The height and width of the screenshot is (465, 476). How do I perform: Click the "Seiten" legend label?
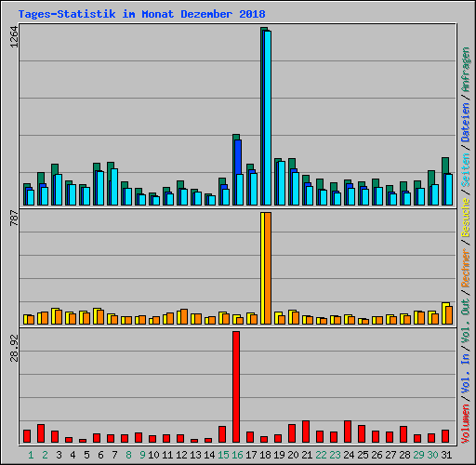tap(466, 170)
